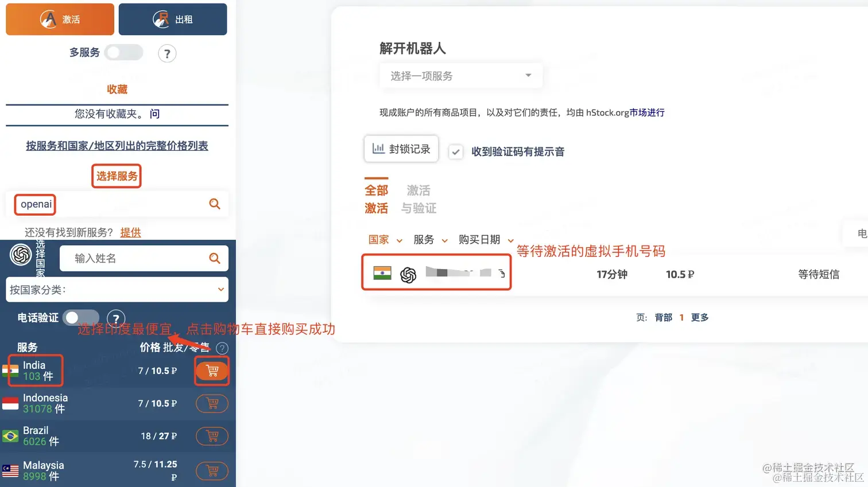
Task: Click the OpenAI logo in country panel
Action: pos(21,255)
